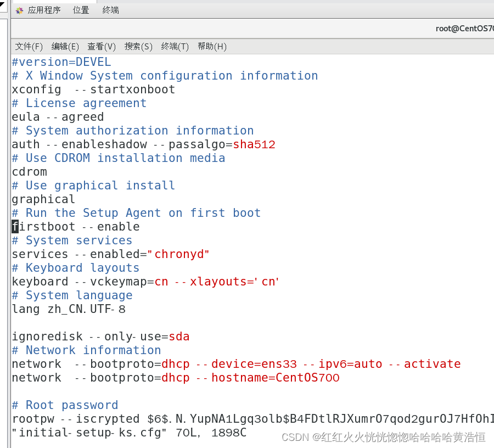Click the 'lang zh_CN.UTF-8' line

tap(69, 309)
